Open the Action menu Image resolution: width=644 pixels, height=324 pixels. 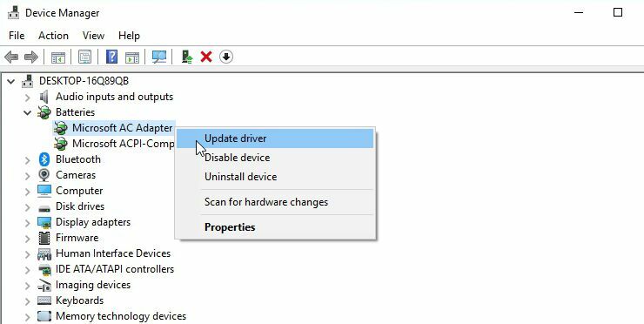coord(53,36)
